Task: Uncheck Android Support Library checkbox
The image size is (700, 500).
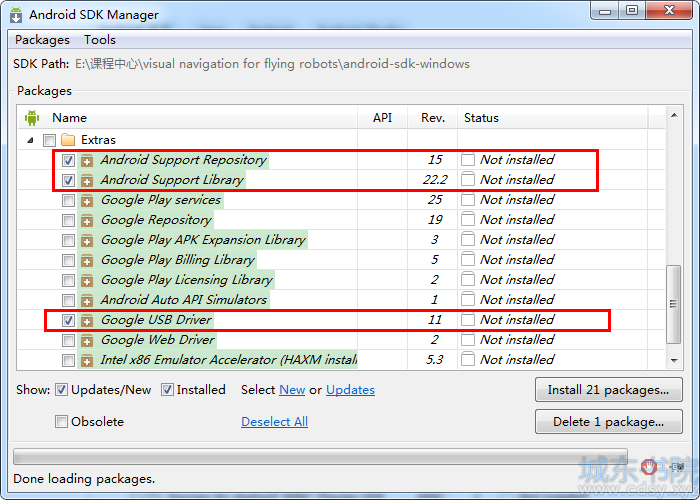Action: click(68, 180)
